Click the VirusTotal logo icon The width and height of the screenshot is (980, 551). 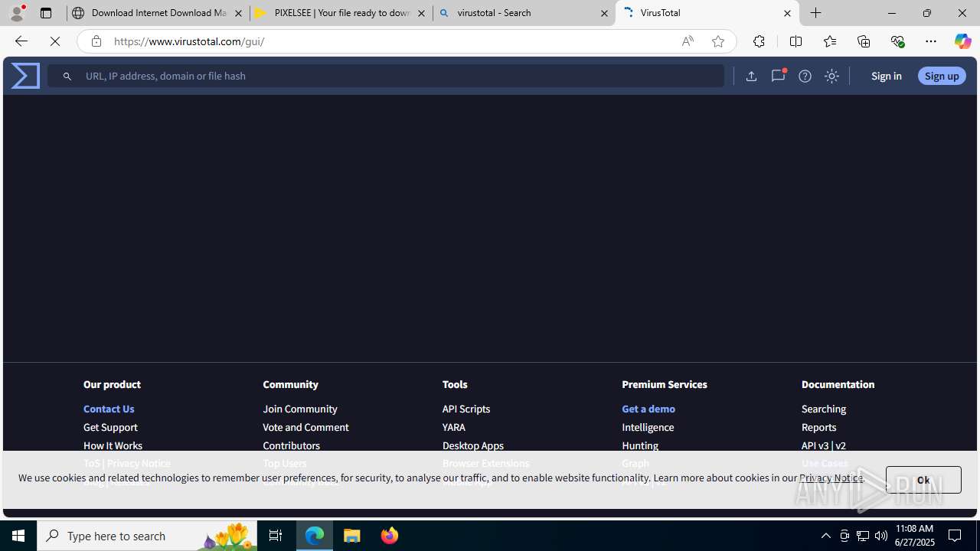(x=25, y=76)
